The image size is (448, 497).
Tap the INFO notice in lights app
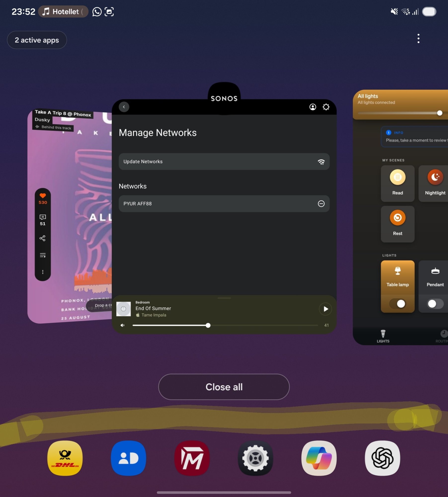click(414, 137)
